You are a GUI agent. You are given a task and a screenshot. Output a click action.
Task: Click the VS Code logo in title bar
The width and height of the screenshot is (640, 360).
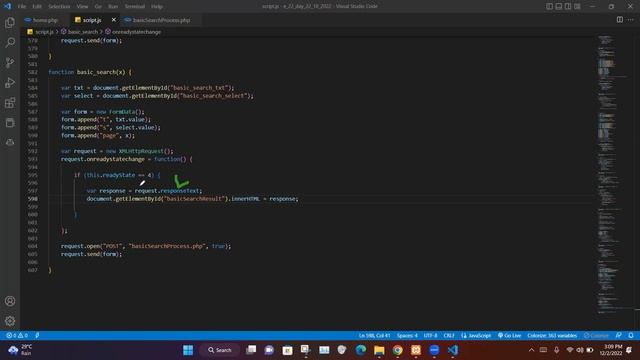(x=7, y=6)
